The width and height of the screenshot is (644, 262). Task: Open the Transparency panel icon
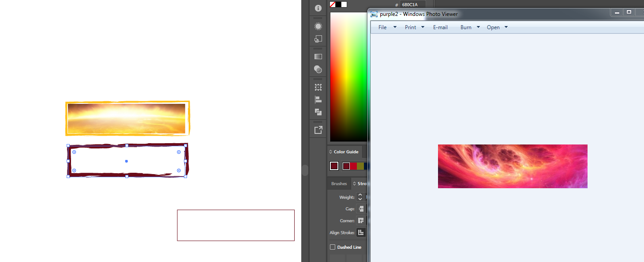pos(318,69)
